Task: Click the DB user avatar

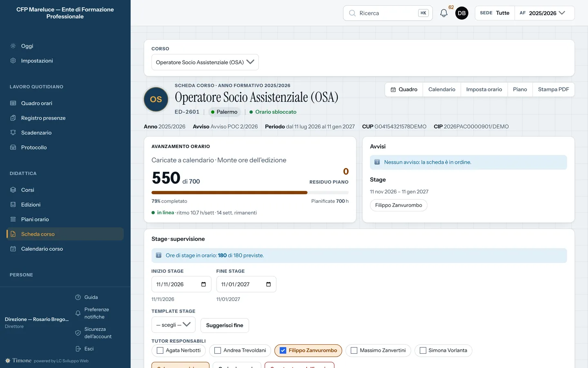Action: pos(462,13)
